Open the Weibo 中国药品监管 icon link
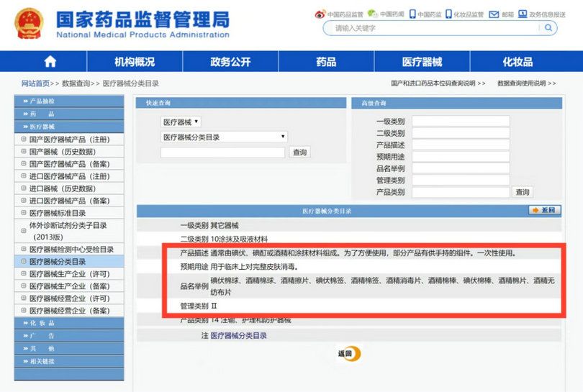The height and width of the screenshot is (392, 583). pos(320,14)
